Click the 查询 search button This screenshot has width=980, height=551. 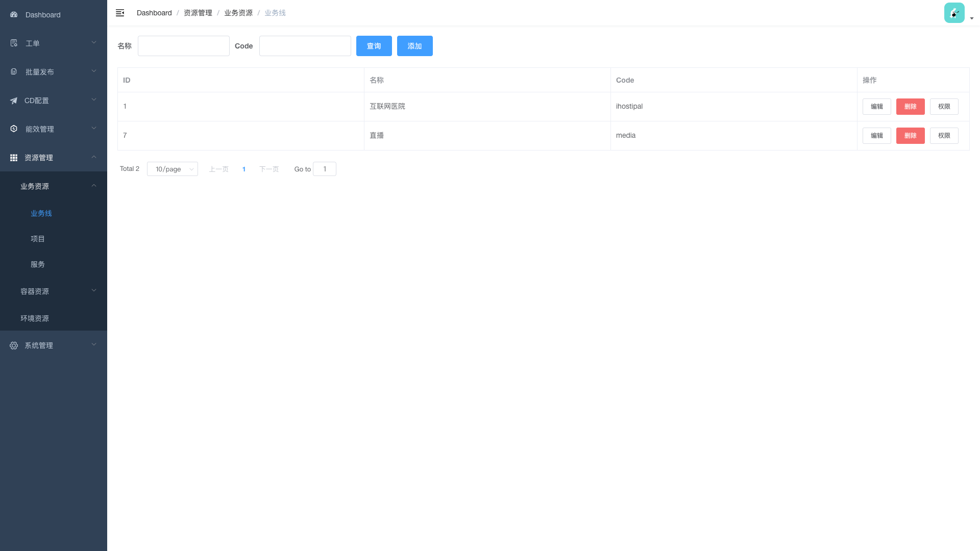pyautogui.click(x=374, y=46)
